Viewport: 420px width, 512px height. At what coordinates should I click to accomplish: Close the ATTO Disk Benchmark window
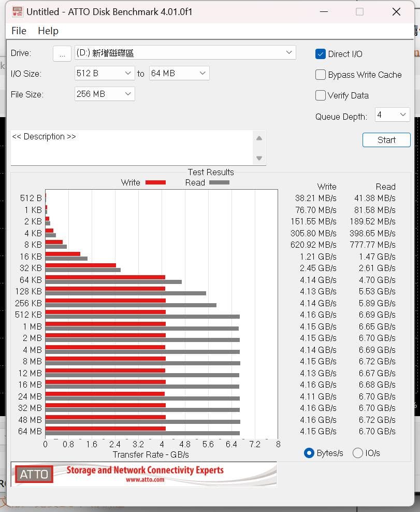tap(396, 12)
